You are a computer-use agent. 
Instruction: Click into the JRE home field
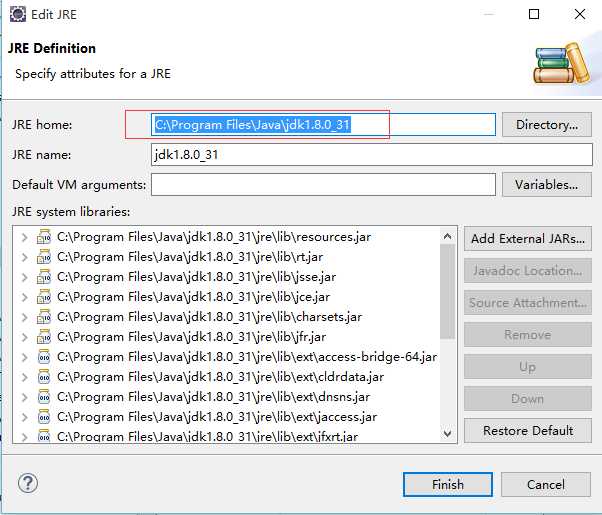pyautogui.click(x=323, y=124)
